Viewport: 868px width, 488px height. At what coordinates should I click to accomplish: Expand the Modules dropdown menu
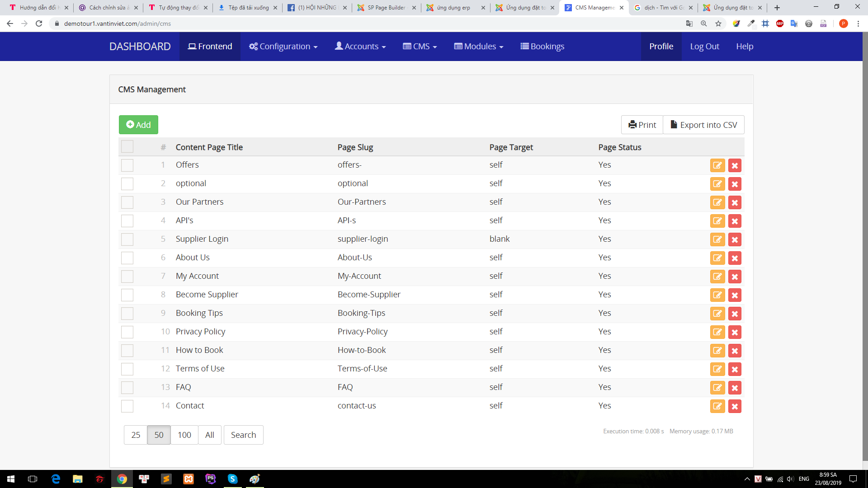pos(479,47)
